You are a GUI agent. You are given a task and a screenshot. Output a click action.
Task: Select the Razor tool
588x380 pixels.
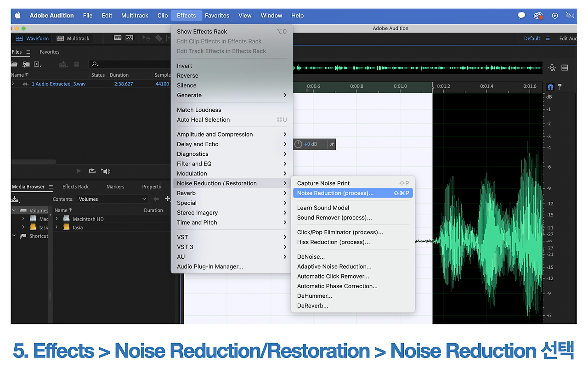pos(159,38)
